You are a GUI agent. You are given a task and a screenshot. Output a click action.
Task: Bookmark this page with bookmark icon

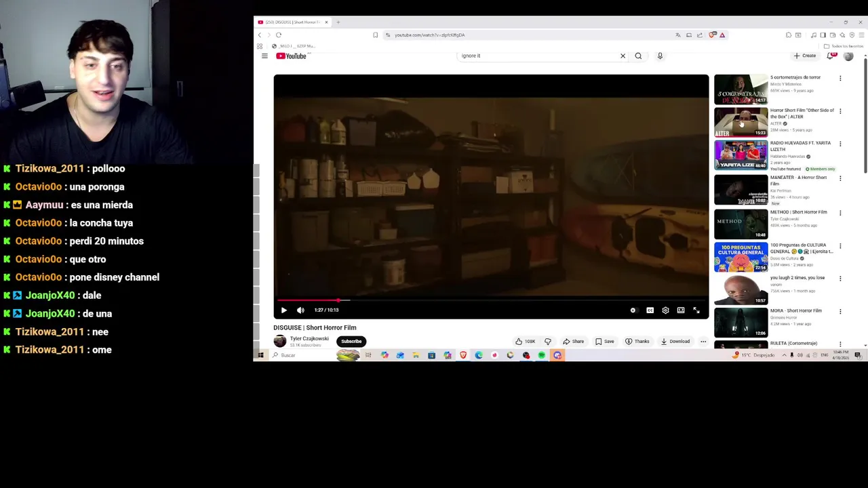point(375,35)
